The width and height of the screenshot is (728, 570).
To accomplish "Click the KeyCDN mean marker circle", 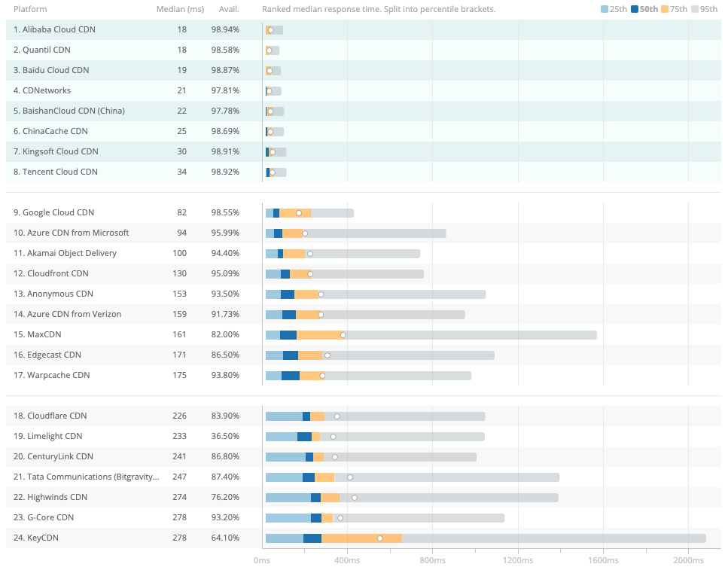I will pyautogui.click(x=379, y=538).
